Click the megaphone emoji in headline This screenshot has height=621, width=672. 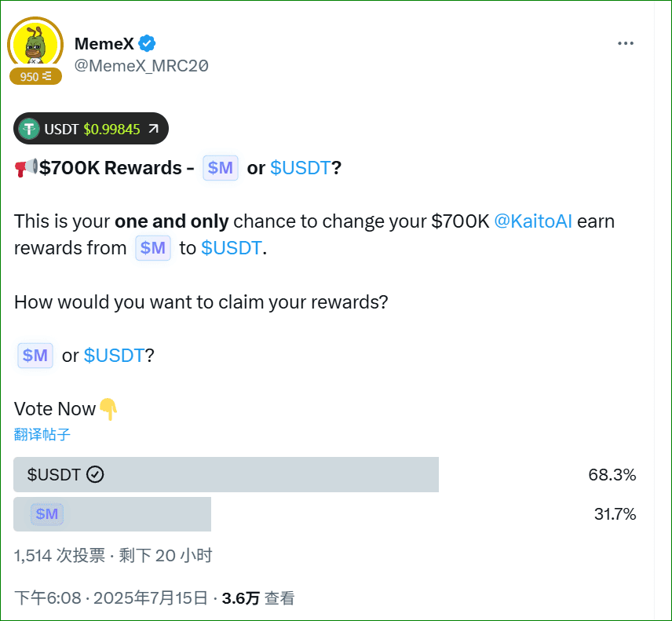(26, 168)
